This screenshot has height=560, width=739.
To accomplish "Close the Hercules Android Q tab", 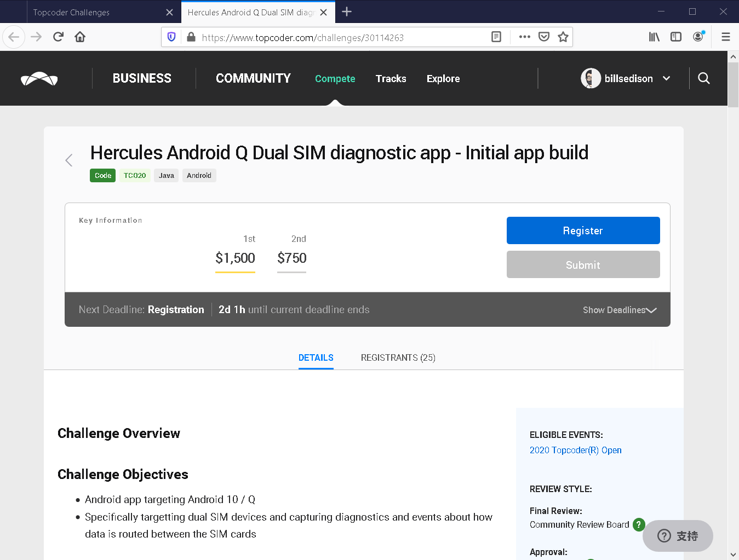I will [324, 12].
